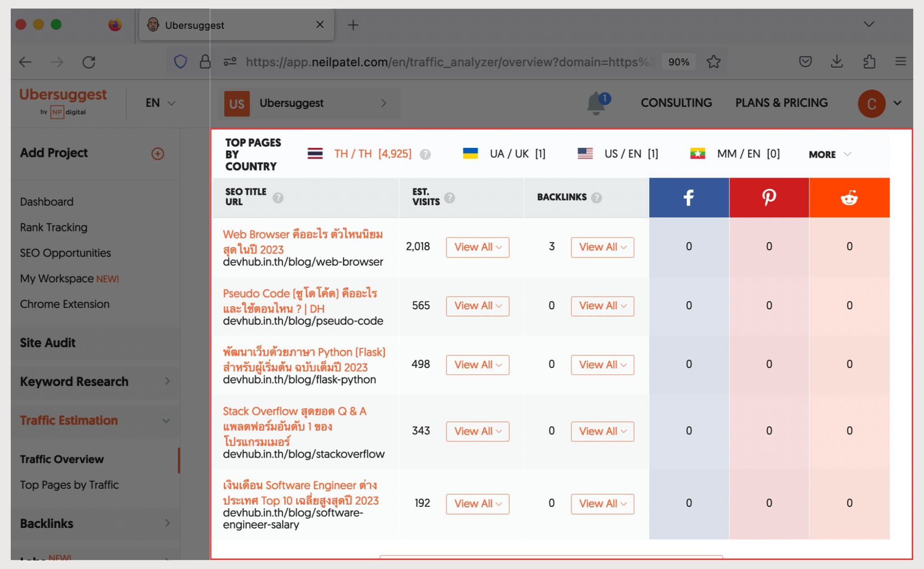Click the Facebook shares column header

(689, 197)
